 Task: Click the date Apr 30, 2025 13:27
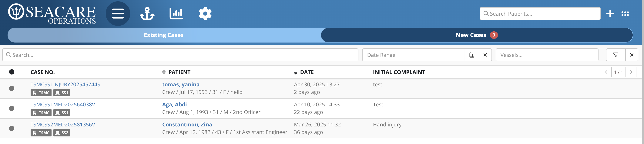point(317,84)
